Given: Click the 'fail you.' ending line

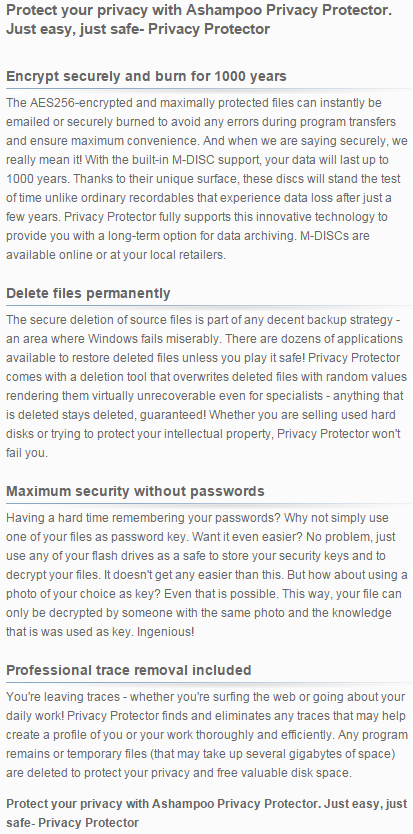Looking at the screenshot, I should coord(27,453).
